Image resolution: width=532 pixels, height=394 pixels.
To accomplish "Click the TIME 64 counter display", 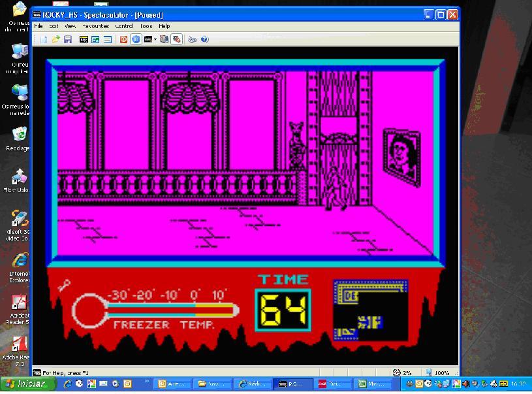I will tap(283, 310).
